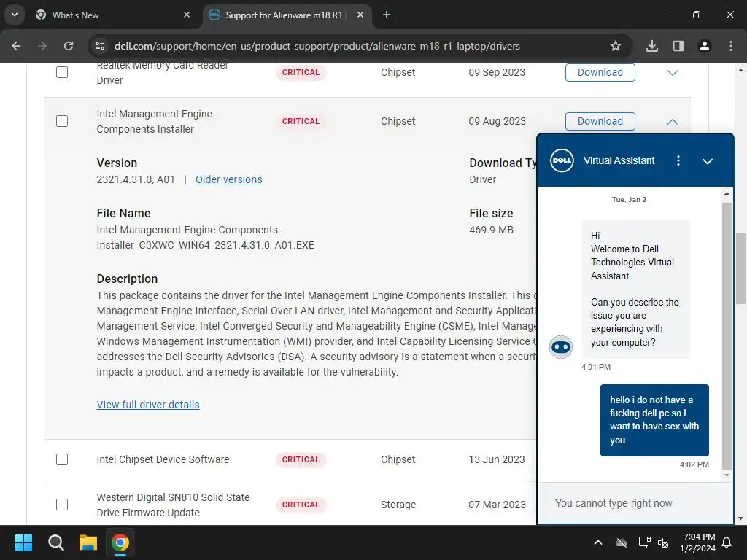The image size is (747, 560).
Task: Open the clock showing 7:04 PM
Action: (698, 542)
